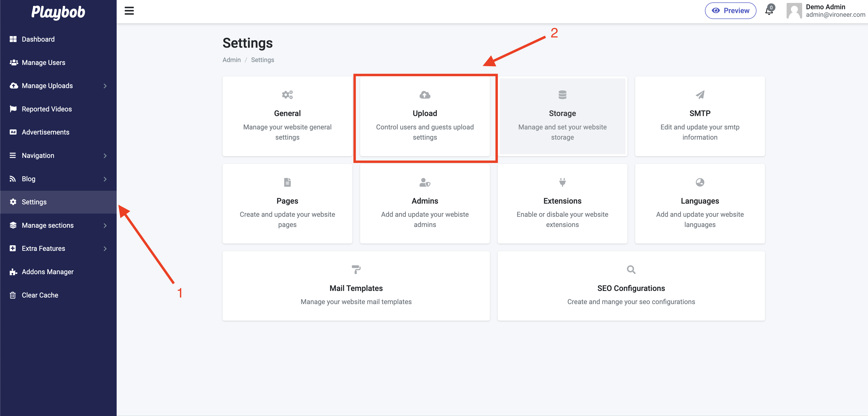The width and height of the screenshot is (868, 416).
Task: Click 'Edit and update your smtp information'
Action: click(700, 132)
